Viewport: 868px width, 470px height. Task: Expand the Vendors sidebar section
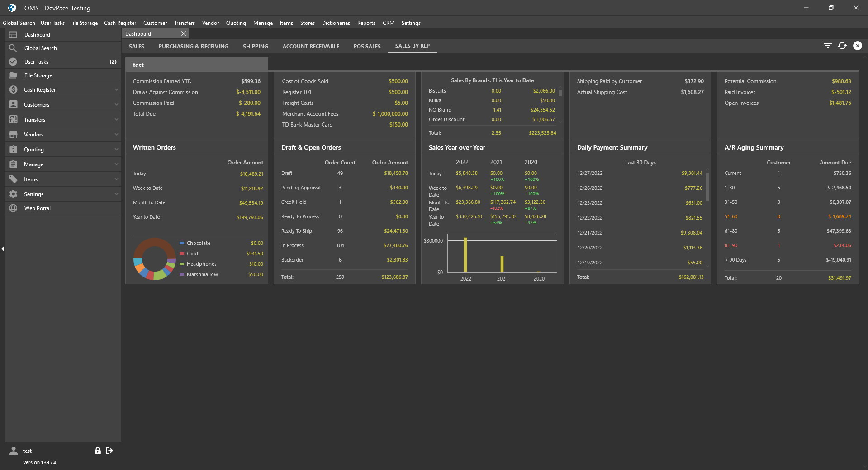coord(116,135)
